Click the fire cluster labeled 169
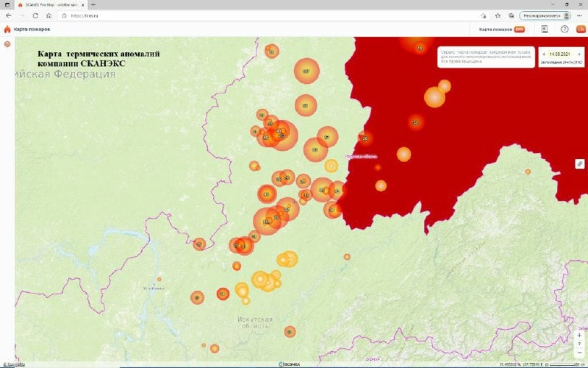This screenshot has width=588, height=368. [x=306, y=71]
